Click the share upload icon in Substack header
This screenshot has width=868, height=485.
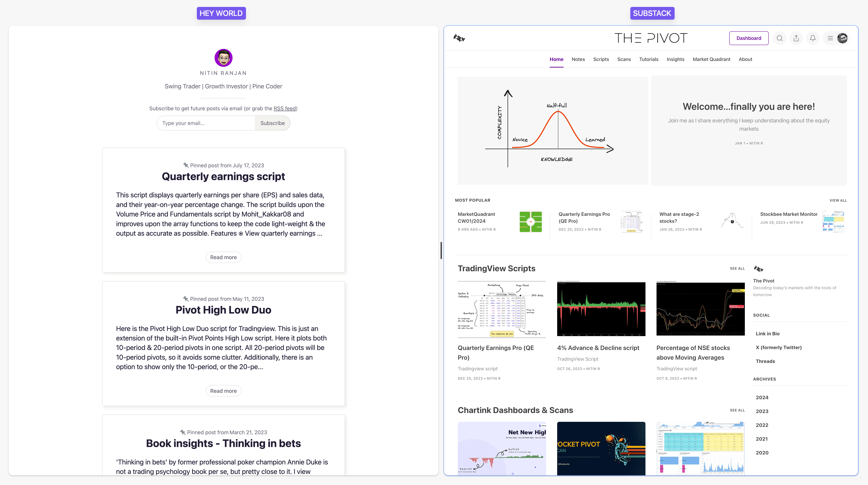click(796, 38)
